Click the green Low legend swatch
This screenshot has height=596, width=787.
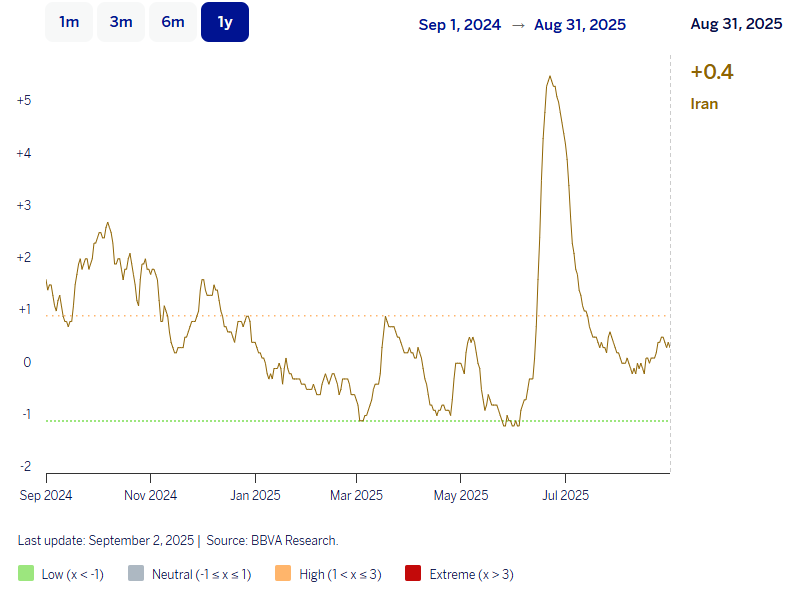pos(26,573)
